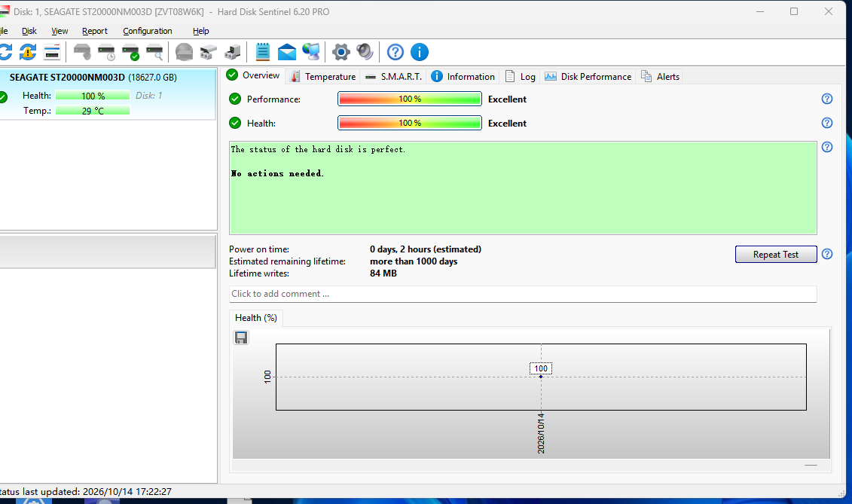This screenshot has width=852, height=504.
Task: Click the refresh with warning toolbar icon
Action: 28,52
